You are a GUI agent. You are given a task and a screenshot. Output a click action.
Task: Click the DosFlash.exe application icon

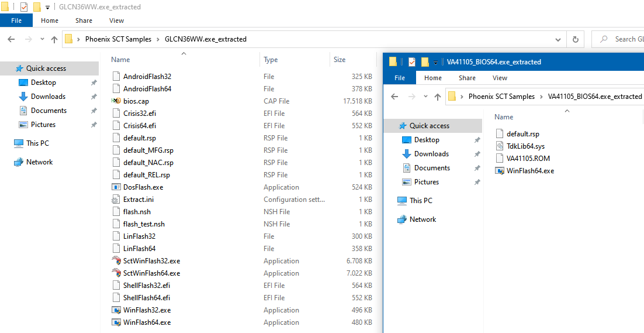(116, 187)
